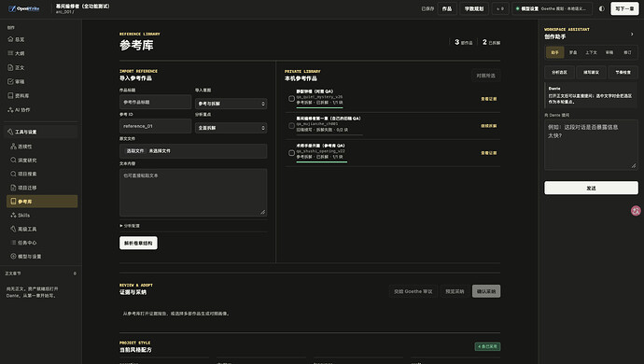Open the AI 协作 collaboration section
Screen dimensions: 644x364
tap(20, 110)
